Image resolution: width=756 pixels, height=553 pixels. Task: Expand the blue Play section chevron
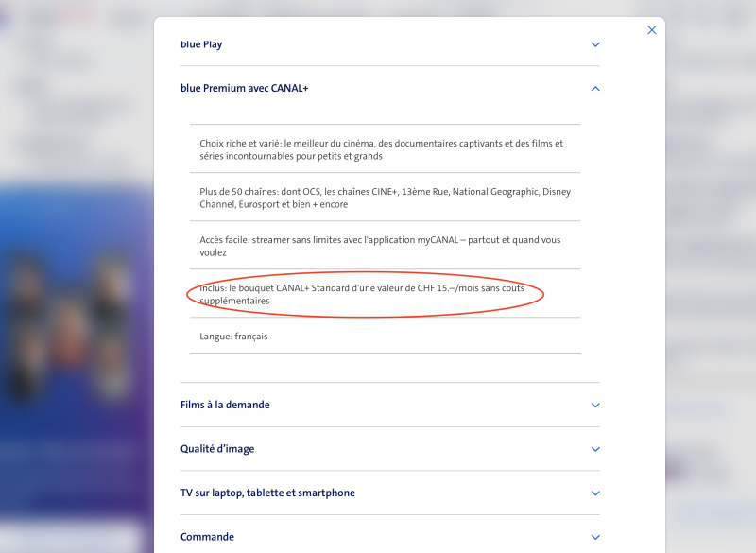point(595,44)
